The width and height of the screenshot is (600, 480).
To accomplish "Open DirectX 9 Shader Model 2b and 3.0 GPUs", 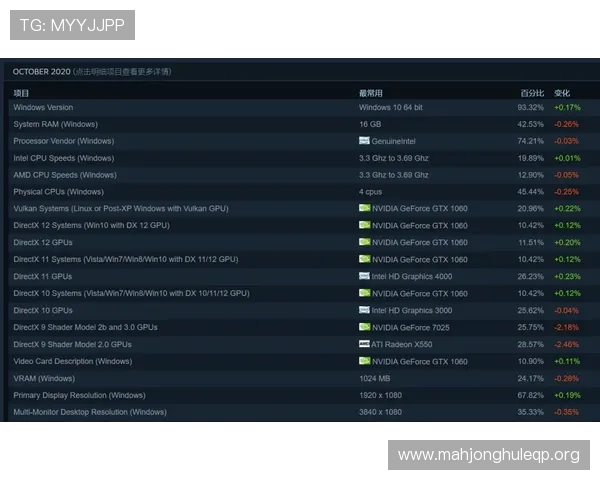I will click(85, 327).
